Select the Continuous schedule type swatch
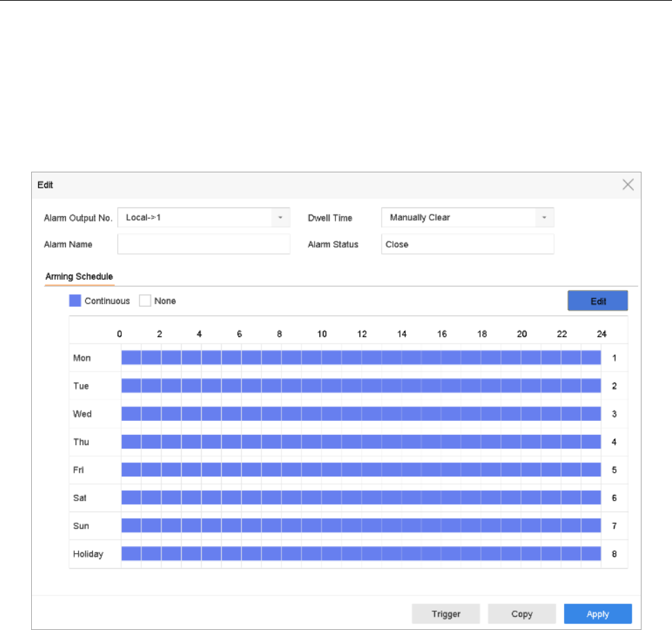The image size is (672, 630). 75,301
